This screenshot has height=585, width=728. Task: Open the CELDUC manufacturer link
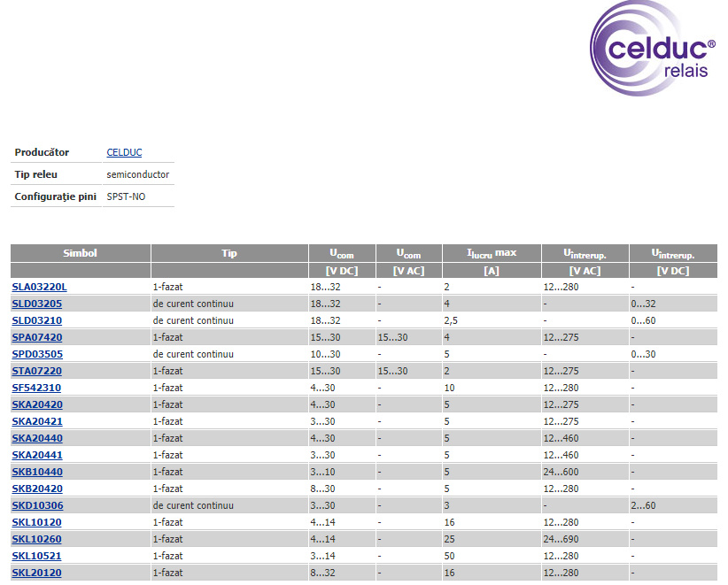coord(124,152)
